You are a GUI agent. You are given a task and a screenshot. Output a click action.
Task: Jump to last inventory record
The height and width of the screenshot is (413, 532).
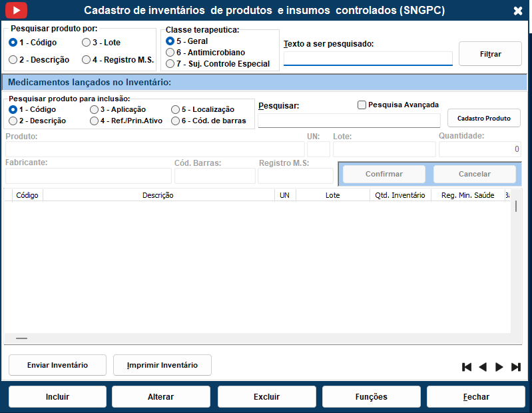click(x=515, y=367)
